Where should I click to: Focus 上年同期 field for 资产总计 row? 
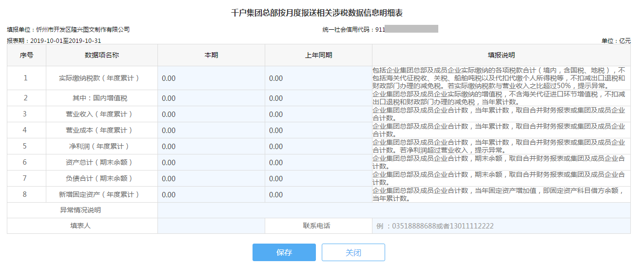(x=318, y=163)
